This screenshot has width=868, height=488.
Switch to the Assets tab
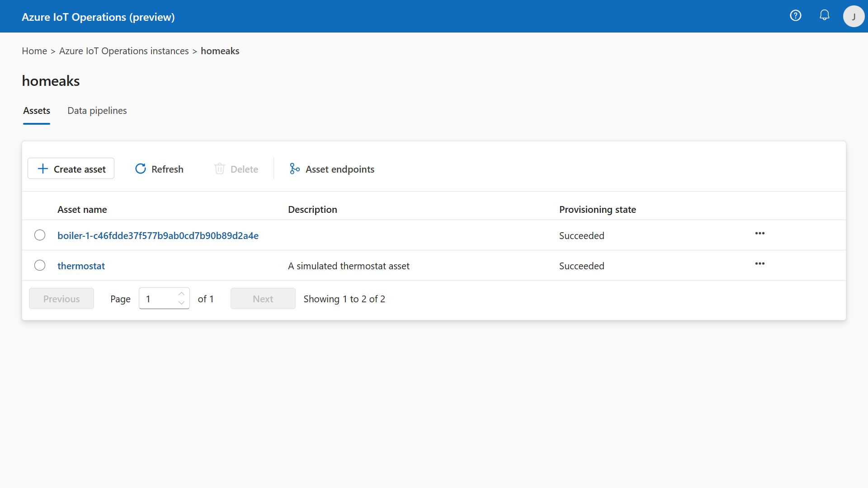[37, 111]
